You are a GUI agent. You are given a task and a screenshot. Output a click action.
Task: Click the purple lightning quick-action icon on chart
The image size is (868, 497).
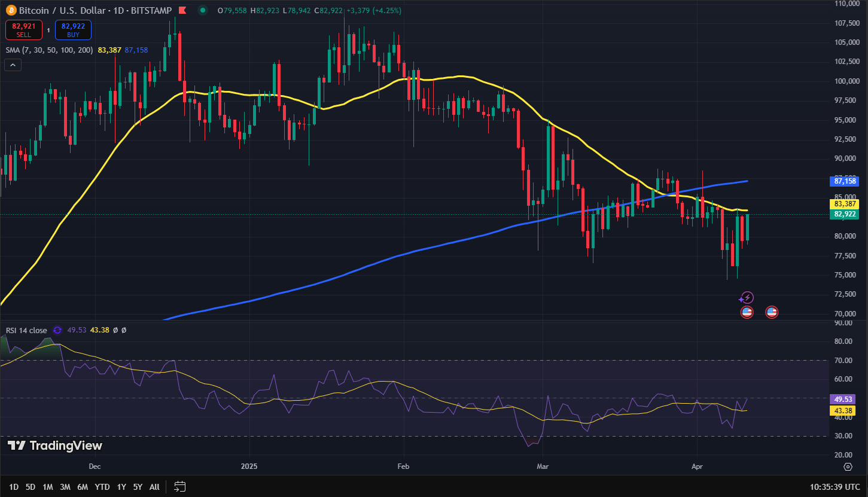(x=747, y=297)
